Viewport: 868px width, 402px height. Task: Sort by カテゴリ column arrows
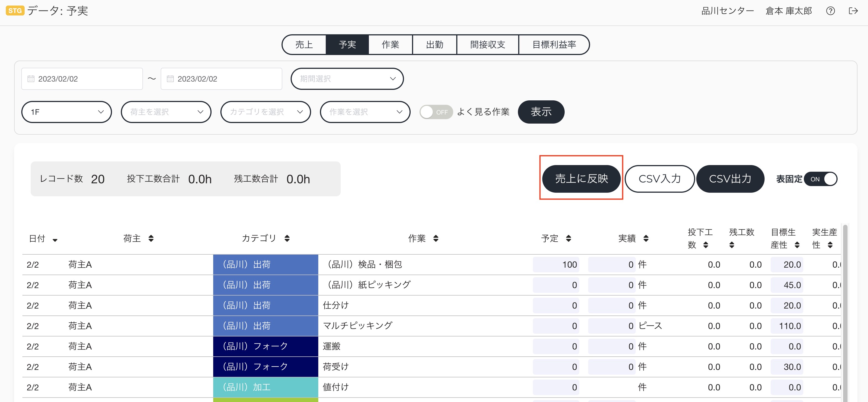coord(287,238)
